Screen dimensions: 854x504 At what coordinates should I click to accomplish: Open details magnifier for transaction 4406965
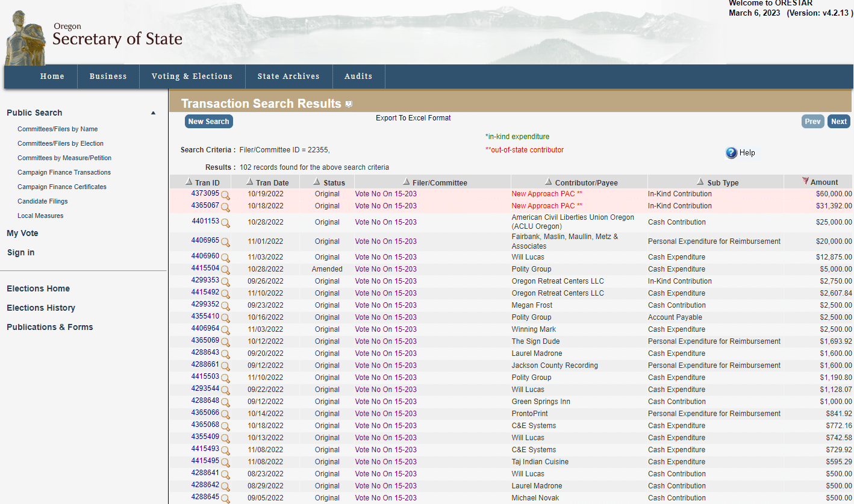point(225,242)
